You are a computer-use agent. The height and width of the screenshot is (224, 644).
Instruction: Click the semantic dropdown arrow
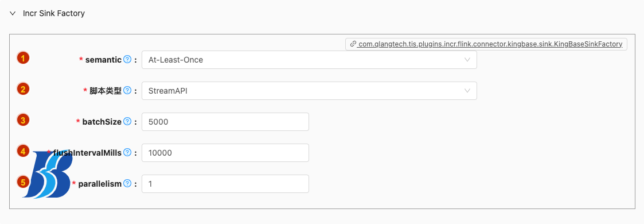[x=467, y=60]
